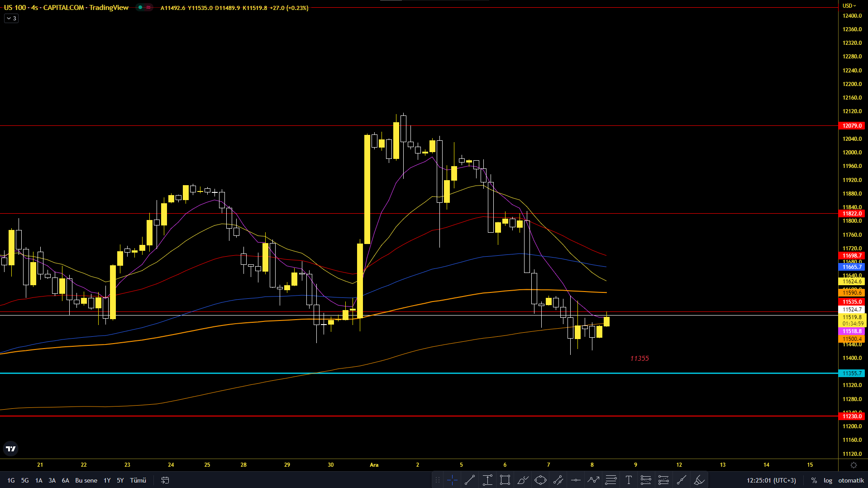Toggle logarithmic scale with log

coord(828,480)
